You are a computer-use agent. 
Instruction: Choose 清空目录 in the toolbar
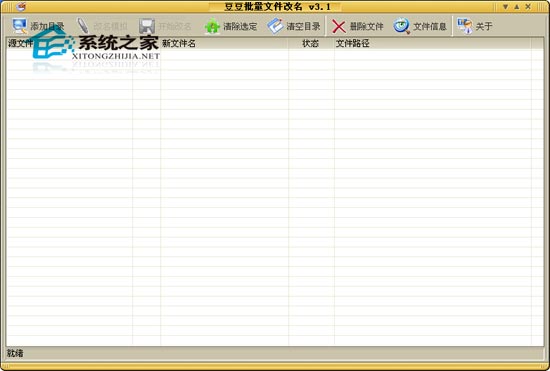(294, 26)
